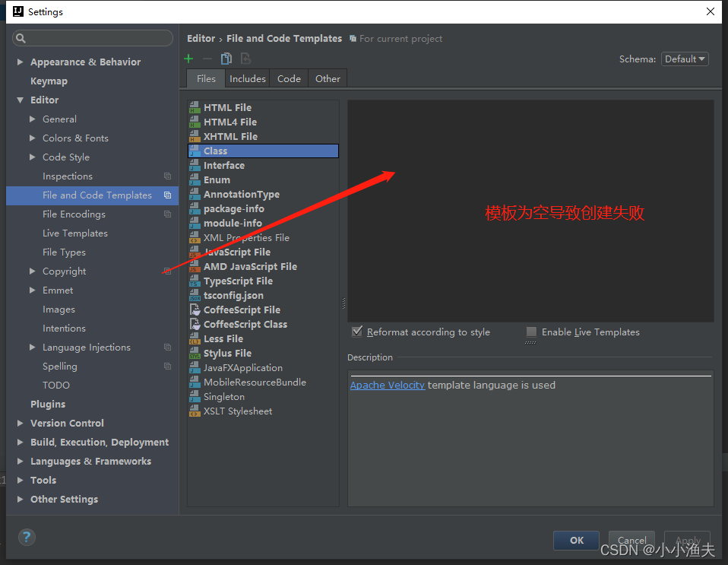This screenshot has width=728, height=565.
Task: Confirm settings with the OK button
Action: (575, 540)
